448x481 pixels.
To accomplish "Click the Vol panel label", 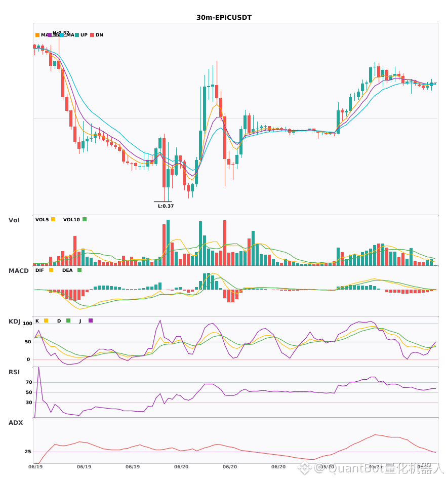I will (14, 220).
